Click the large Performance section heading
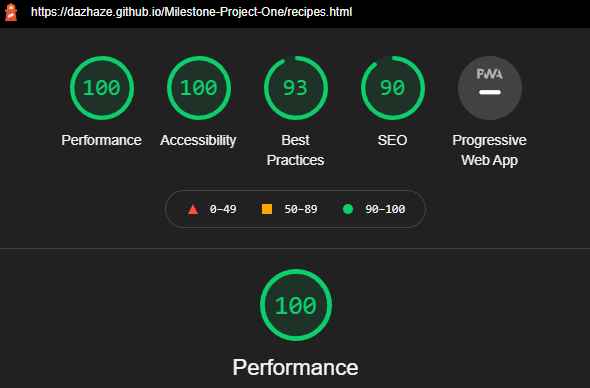590x388 pixels. coord(295,367)
